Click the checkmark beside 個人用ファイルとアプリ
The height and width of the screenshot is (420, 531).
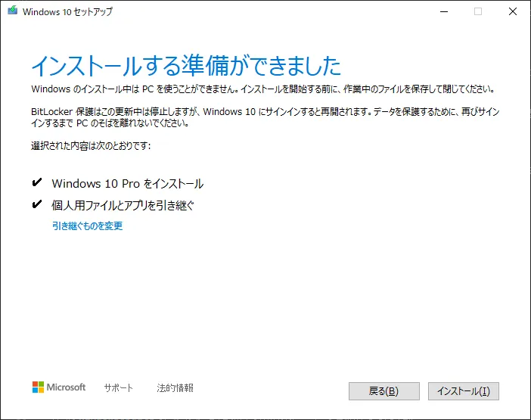click(x=36, y=204)
